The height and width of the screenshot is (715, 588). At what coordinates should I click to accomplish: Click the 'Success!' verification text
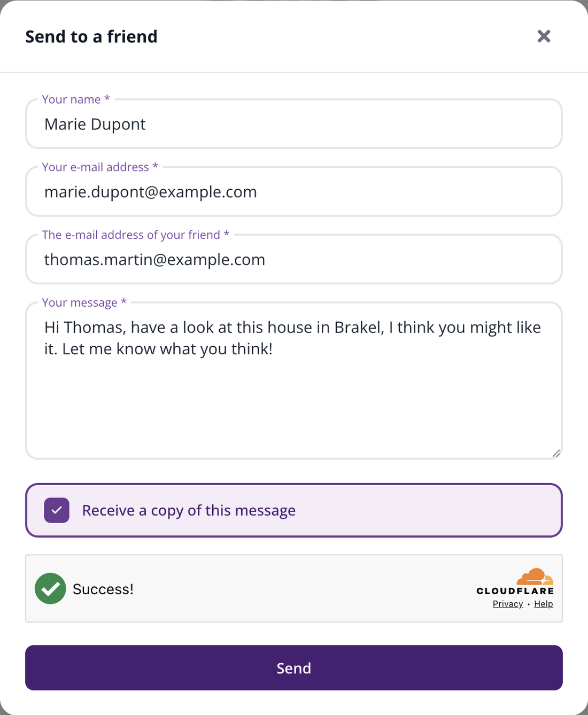(x=103, y=589)
